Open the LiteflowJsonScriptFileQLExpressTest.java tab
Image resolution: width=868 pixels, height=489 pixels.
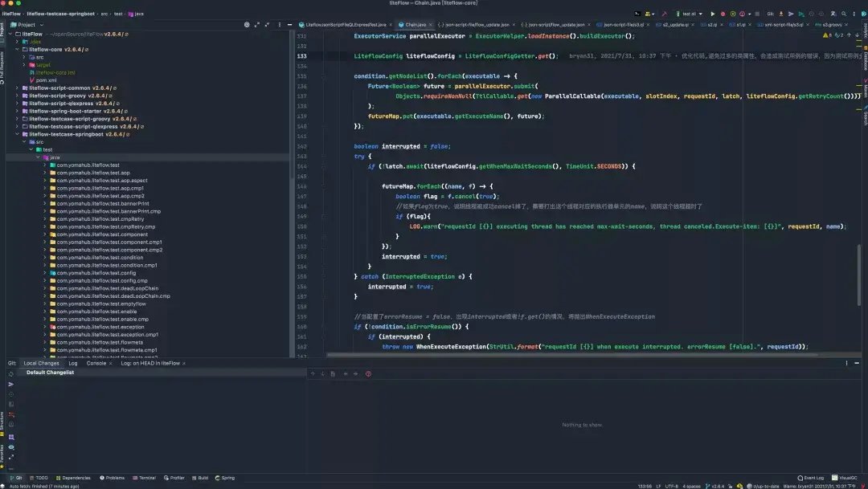(x=346, y=24)
